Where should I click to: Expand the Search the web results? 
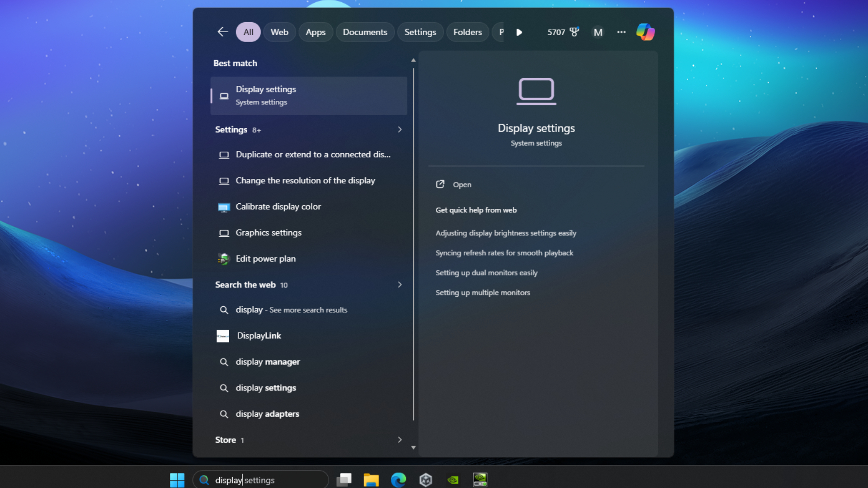point(400,285)
